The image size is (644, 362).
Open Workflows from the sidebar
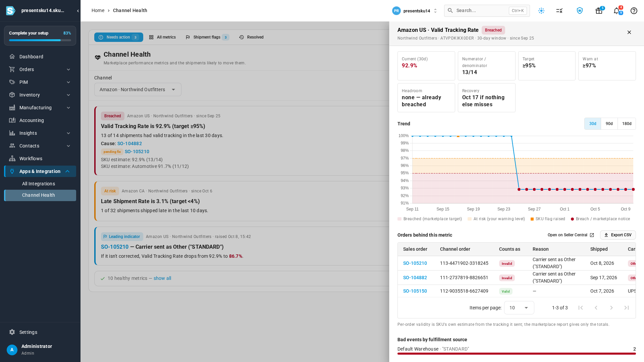(x=40, y=159)
